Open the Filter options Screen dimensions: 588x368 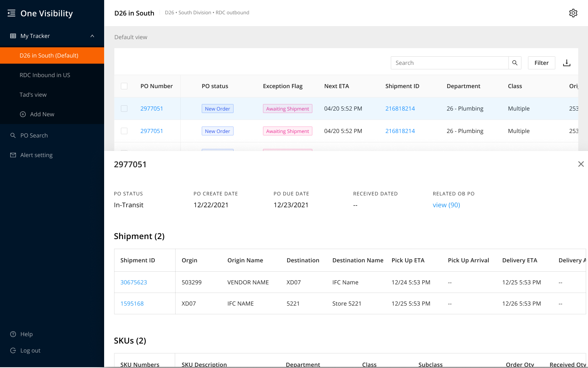[x=541, y=63]
